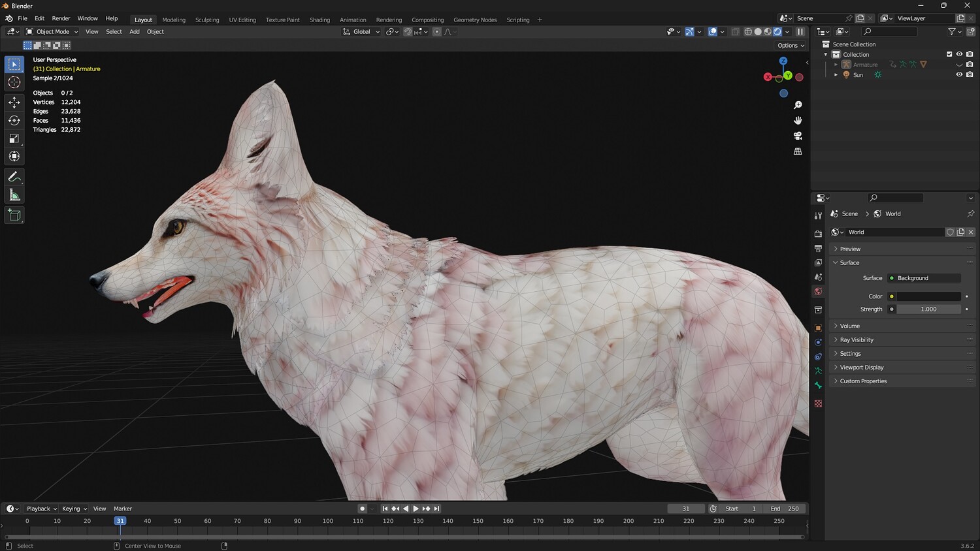This screenshot has width=980, height=551.
Task: Open the Texture properties tab
Action: (818, 403)
